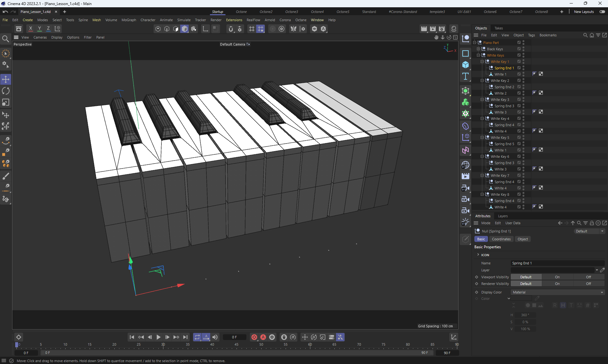
Task: Jump to the end of animation
Action: (x=185, y=337)
